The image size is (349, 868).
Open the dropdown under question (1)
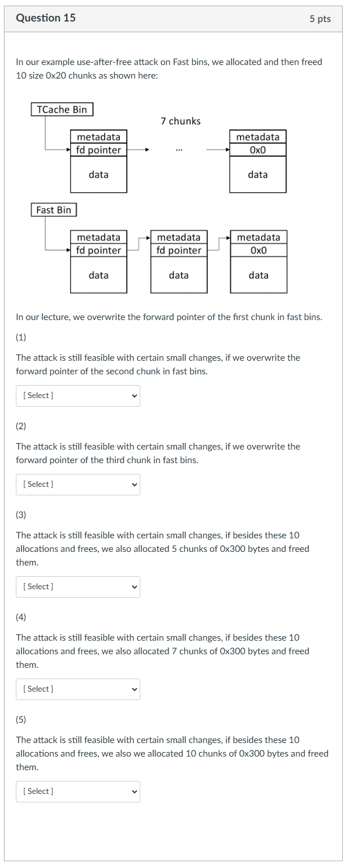pyautogui.click(x=77, y=395)
